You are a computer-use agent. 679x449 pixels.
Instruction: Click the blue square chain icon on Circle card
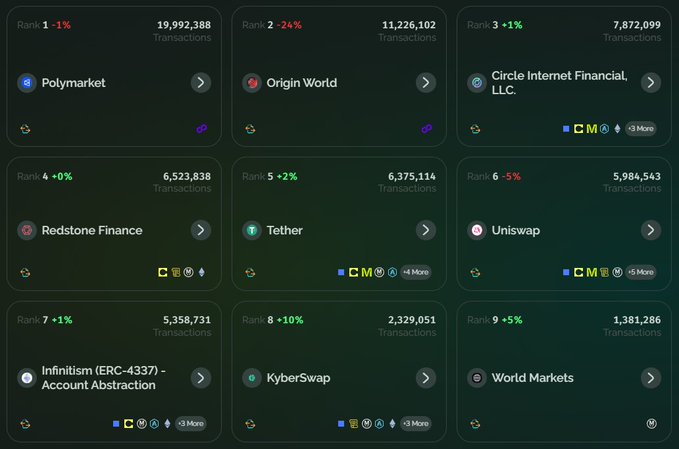click(x=566, y=129)
